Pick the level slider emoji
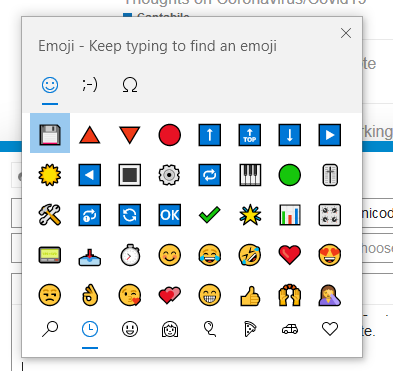The height and width of the screenshot is (371, 393). click(x=330, y=175)
